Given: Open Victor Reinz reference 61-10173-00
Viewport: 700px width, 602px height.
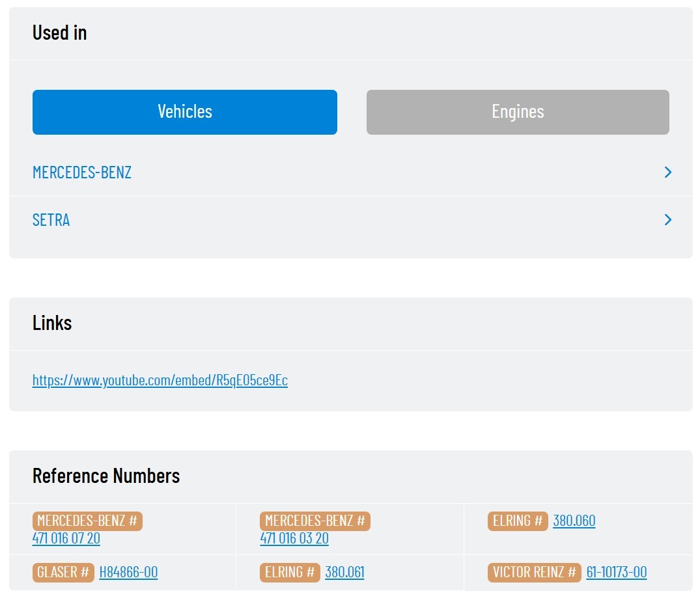Looking at the screenshot, I should (617, 572).
